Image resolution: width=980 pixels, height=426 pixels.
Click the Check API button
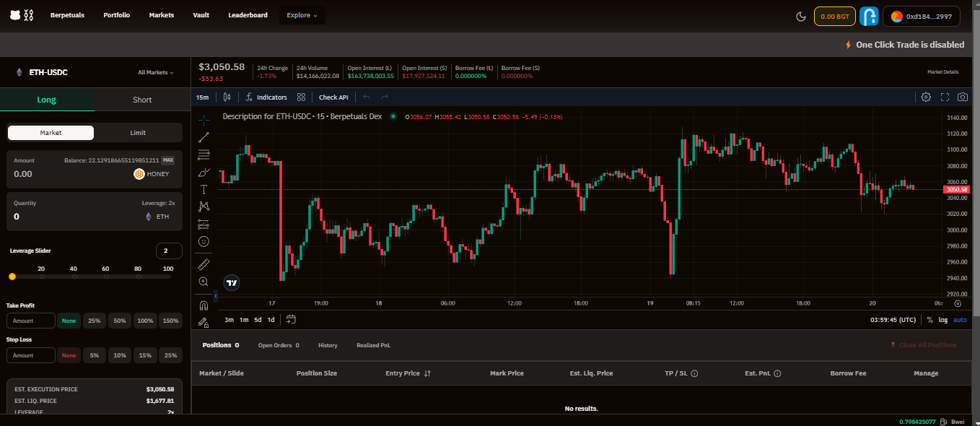tap(333, 97)
